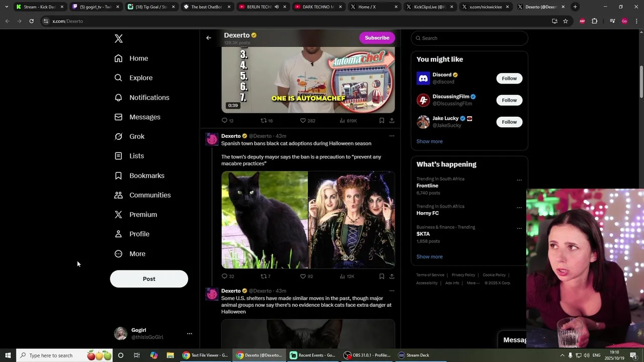Viewport: 644px width, 362px height.
Task: Open the Privacy Policy link
Action: [x=463, y=275]
